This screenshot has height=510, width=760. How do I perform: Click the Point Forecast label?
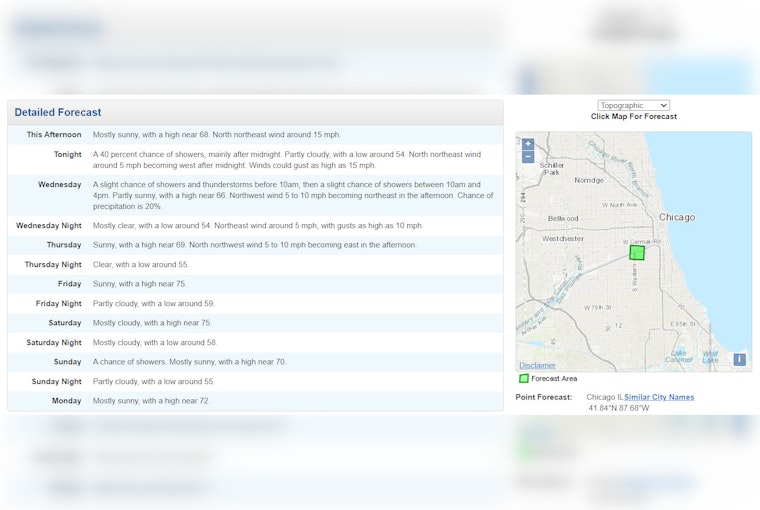(x=543, y=397)
